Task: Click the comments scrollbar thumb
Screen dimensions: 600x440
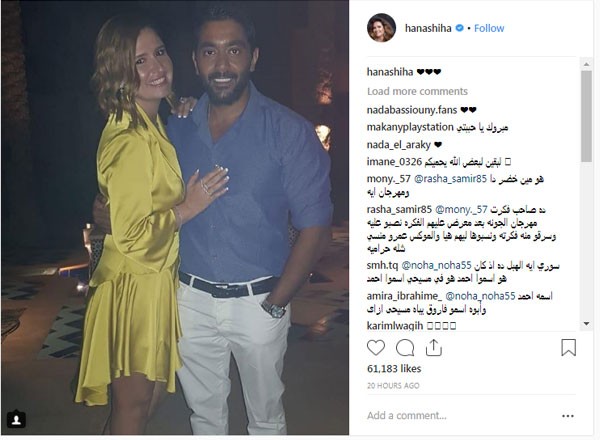Action: [586, 116]
